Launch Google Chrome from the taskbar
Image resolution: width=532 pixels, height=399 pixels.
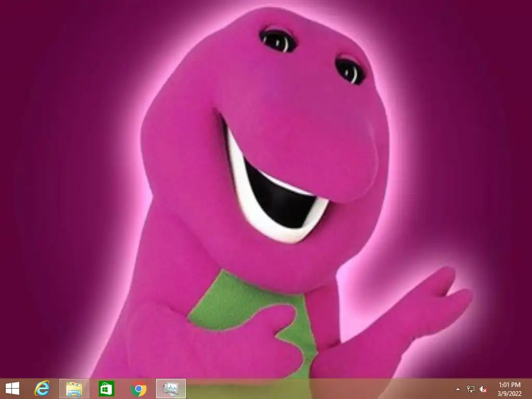(x=138, y=389)
